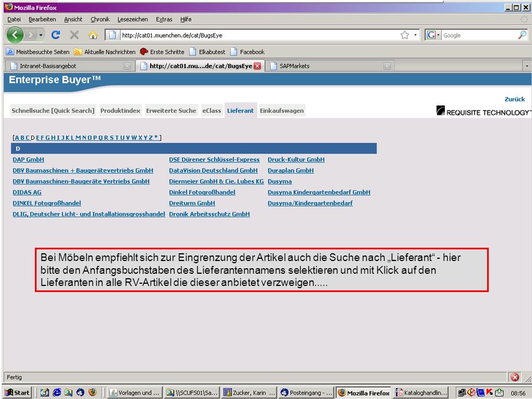Click letter M in alphabet index
This screenshot has height=399, width=532.
(x=78, y=137)
